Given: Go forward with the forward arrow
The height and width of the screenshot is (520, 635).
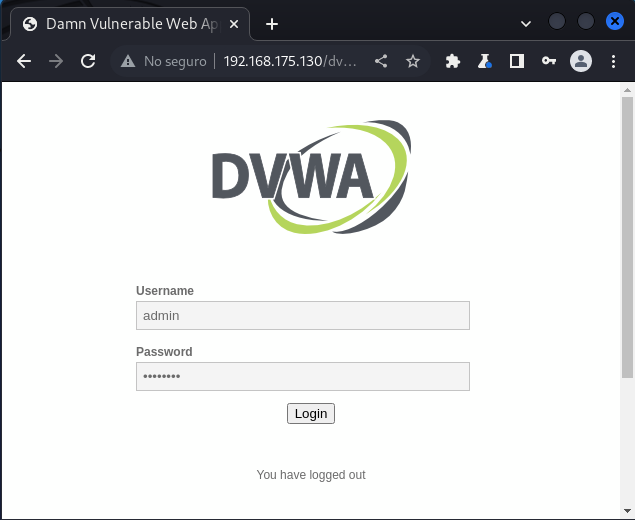Looking at the screenshot, I should (x=56, y=61).
